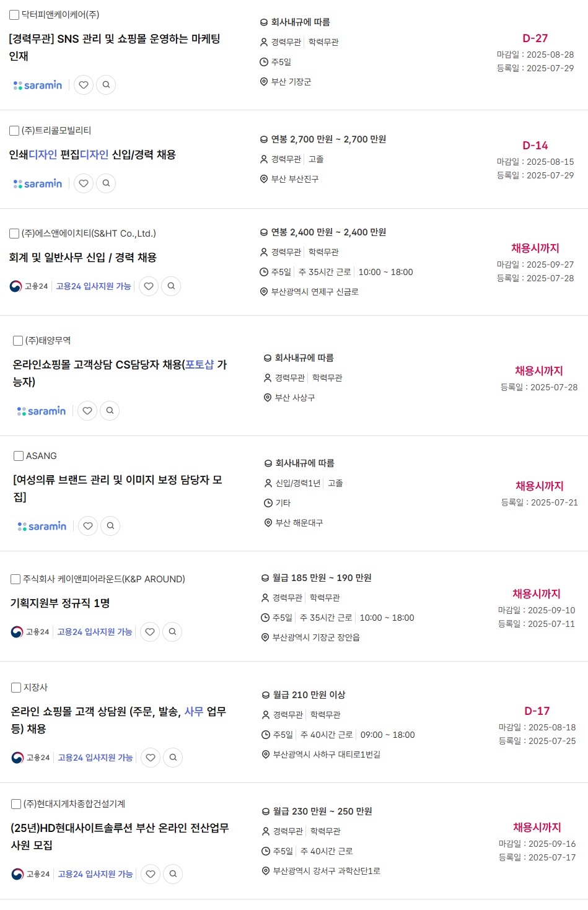Check the (주)현대지게차종합건설기계 checkbox
588x910 pixels.
[x=16, y=804]
